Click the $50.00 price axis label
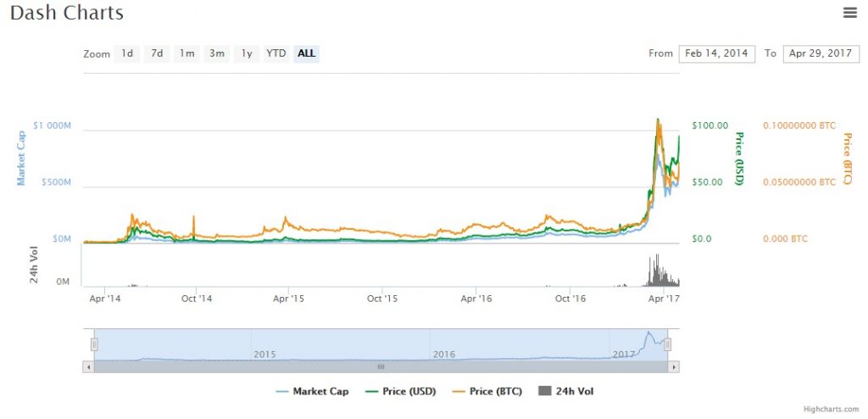This screenshot has width=868, height=419. pos(708,182)
